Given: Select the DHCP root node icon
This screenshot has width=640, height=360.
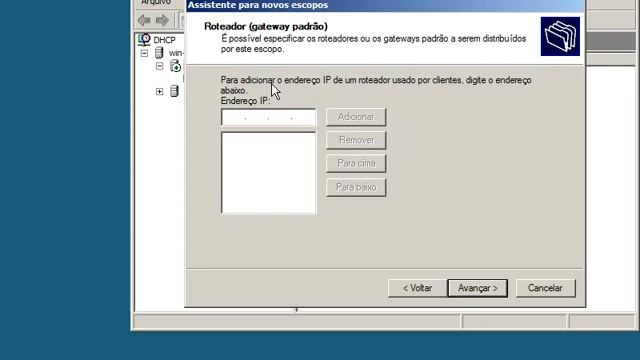Looking at the screenshot, I should 144,40.
